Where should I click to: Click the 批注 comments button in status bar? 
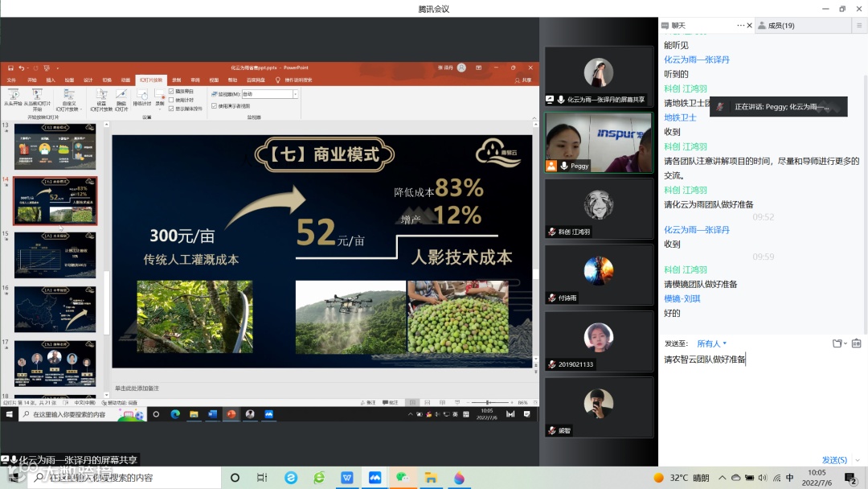point(391,403)
